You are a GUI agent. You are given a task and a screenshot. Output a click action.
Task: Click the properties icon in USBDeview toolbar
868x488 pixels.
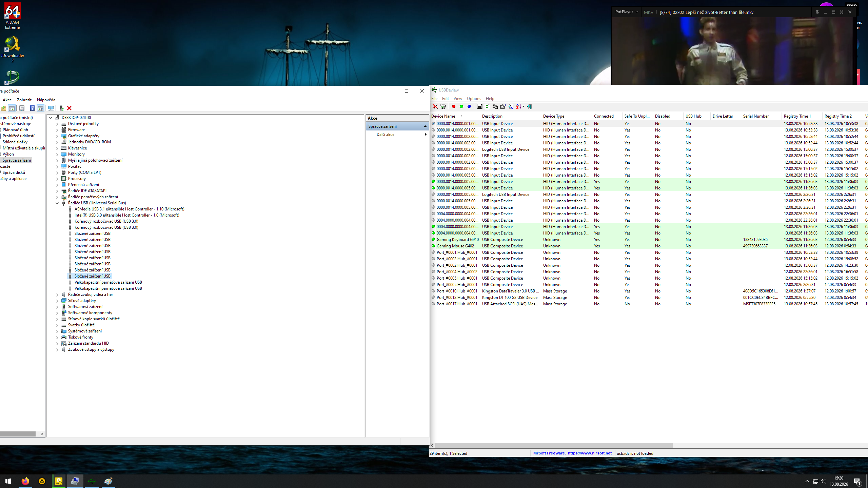tap(503, 106)
